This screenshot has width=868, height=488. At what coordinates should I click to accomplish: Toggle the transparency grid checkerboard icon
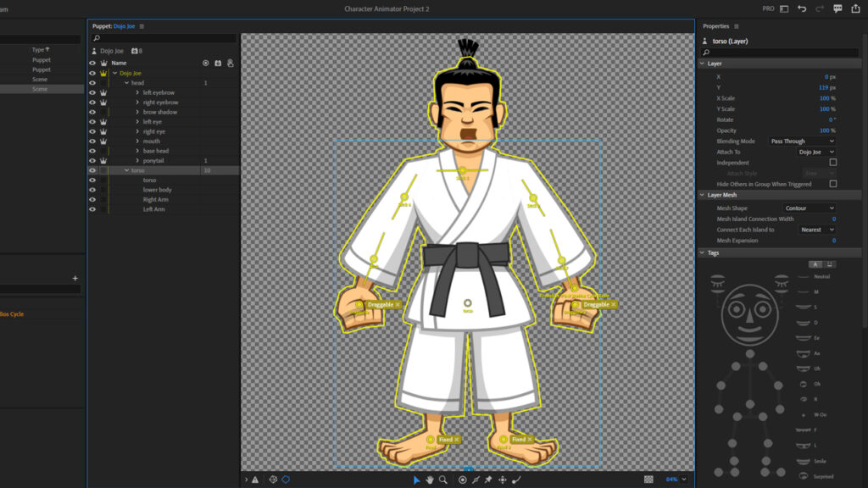click(x=648, y=480)
